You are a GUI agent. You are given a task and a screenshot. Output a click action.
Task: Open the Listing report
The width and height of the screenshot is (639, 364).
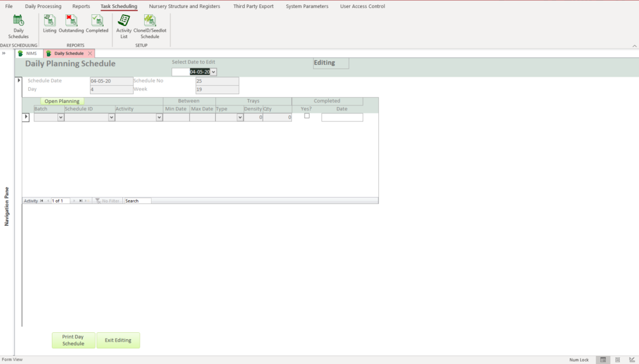pos(50,24)
